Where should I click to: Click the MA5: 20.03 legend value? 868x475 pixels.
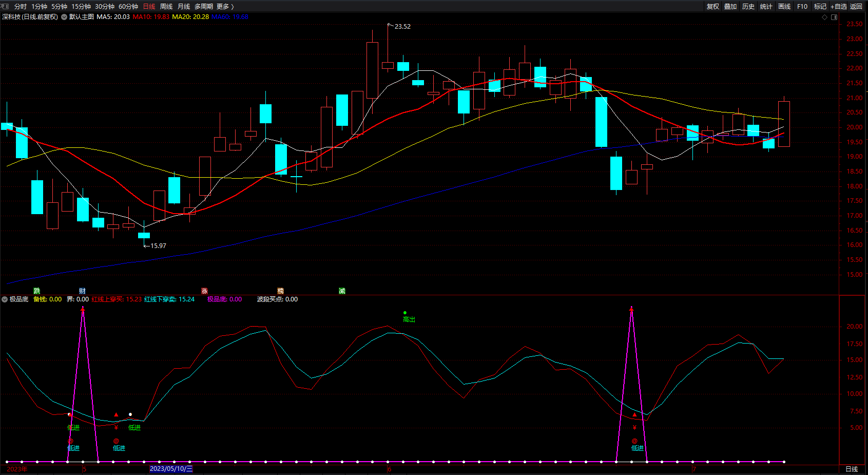(113, 17)
